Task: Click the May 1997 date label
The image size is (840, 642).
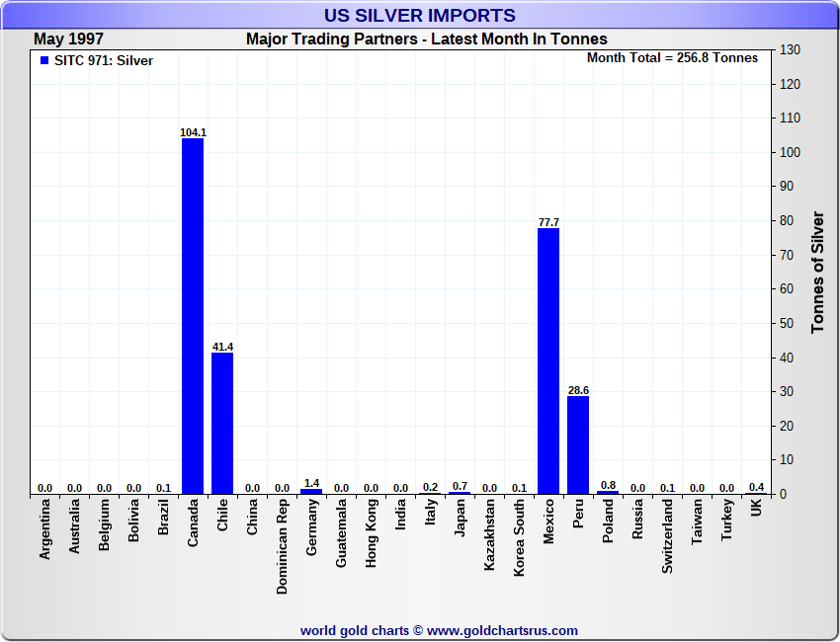Action: click(68, 40)
